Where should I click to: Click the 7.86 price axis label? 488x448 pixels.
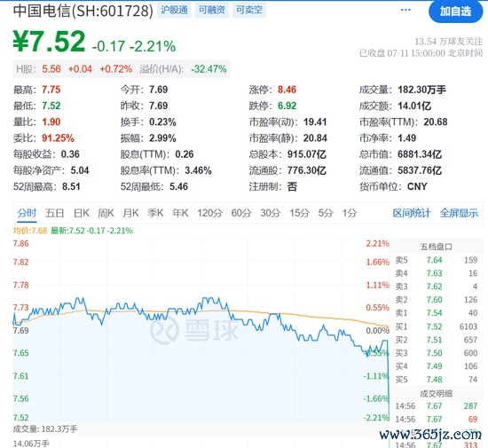[21, 243]
